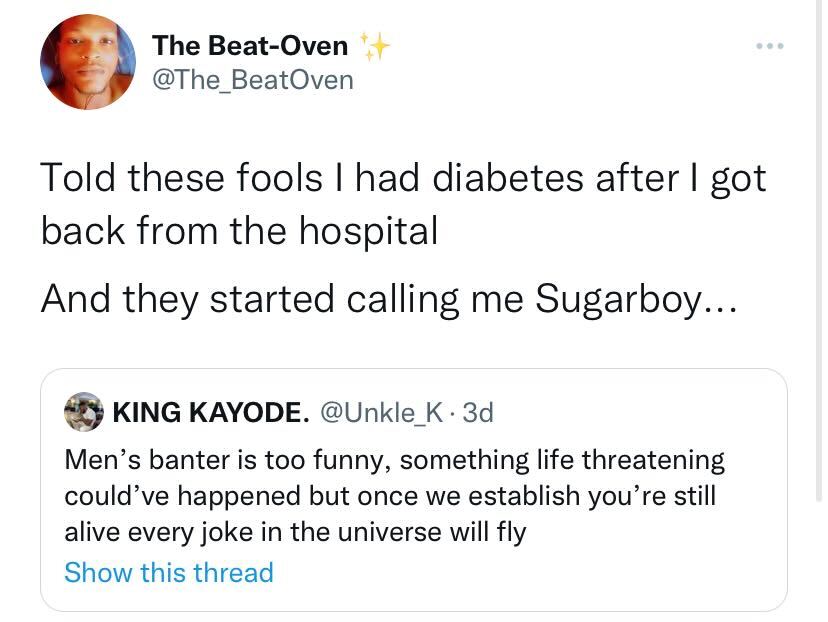
Task: Click the "could've happened but once" line
Action: (390, 496)
